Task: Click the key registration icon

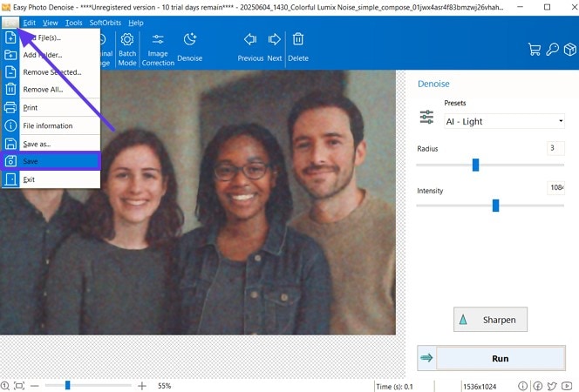Action: (553, 49)
